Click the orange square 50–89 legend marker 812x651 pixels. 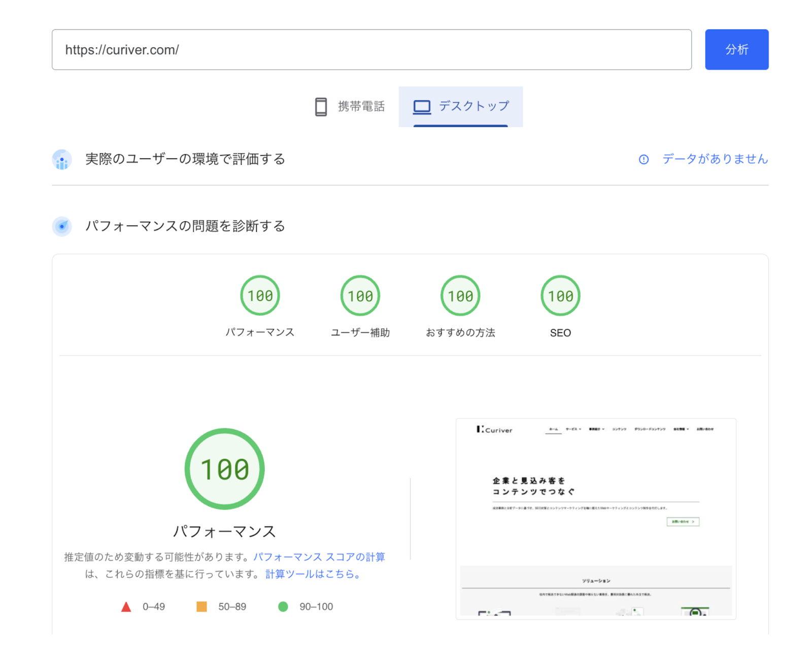[201, 607]
